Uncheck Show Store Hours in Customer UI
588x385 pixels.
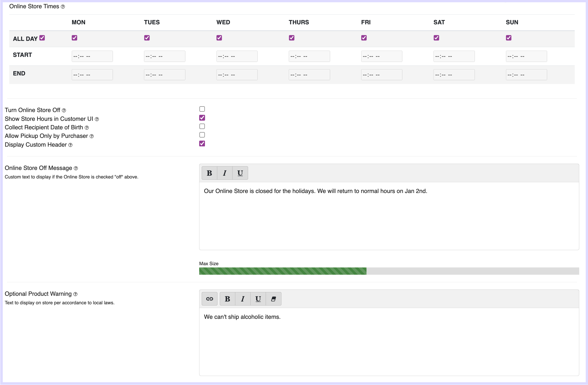click(202, 118)
